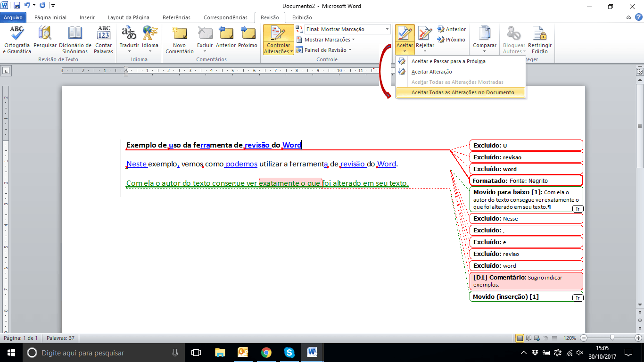
Task: Toggle Controlar Alterações tracking
Action: tap(278, 35)
